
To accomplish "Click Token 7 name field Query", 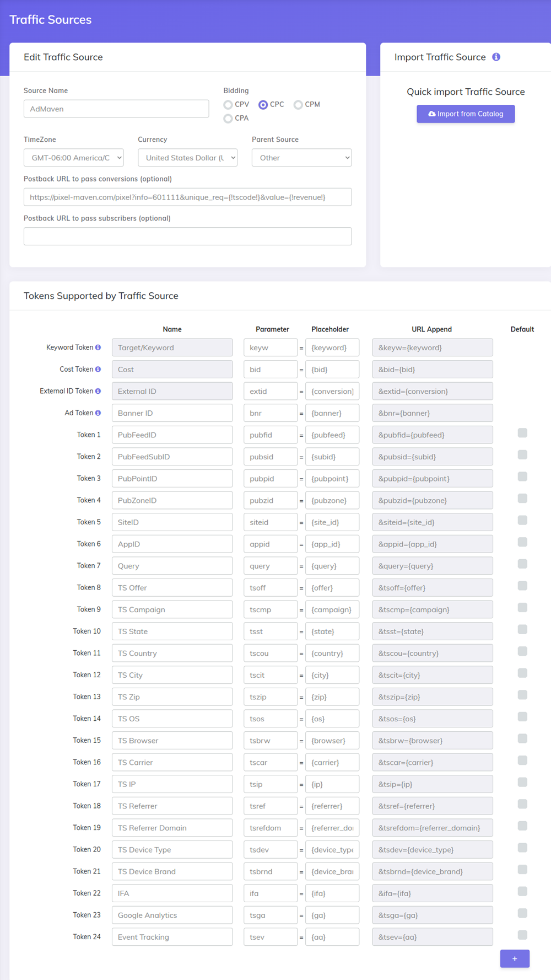I will pos(172,566).
